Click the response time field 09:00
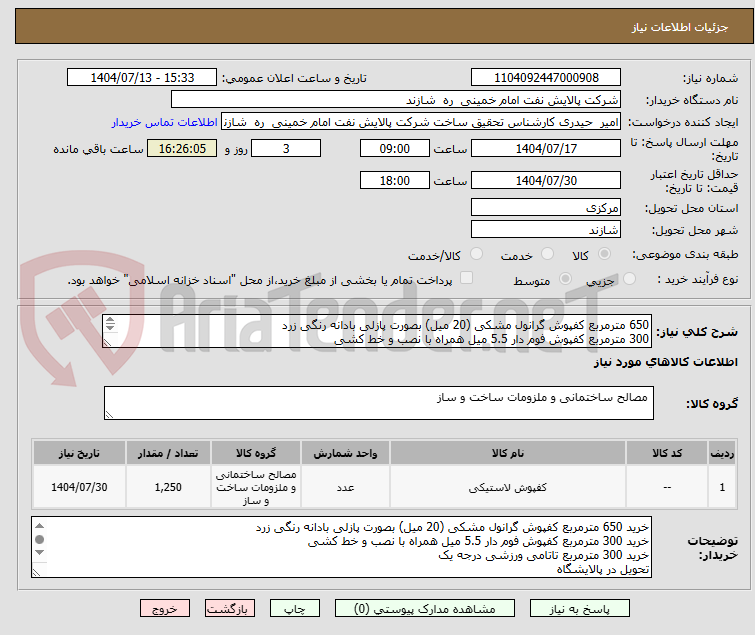 (395, 148)
